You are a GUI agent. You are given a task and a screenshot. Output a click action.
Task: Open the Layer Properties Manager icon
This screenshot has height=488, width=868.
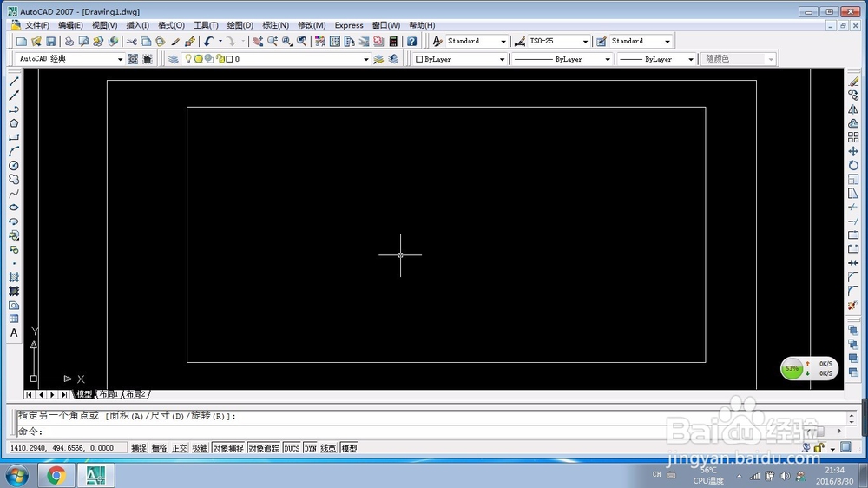pos(174,59)
